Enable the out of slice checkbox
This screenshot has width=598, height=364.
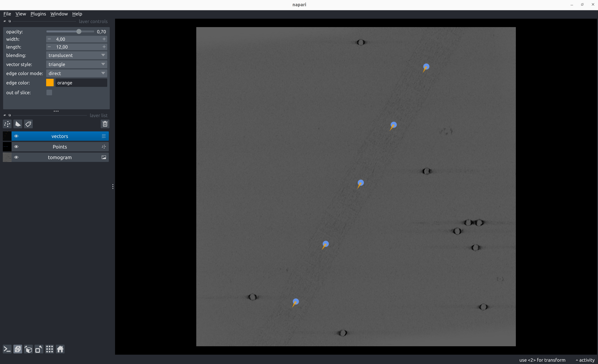tap(49, 93)
